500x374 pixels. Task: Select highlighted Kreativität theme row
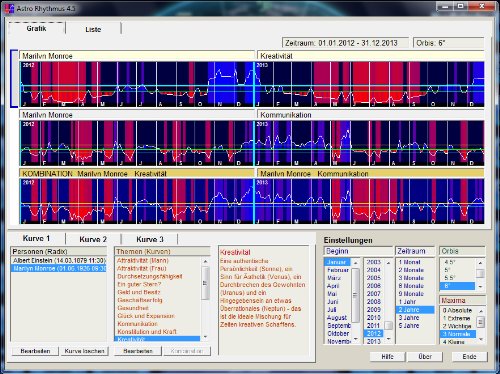(x=157, y=339)
